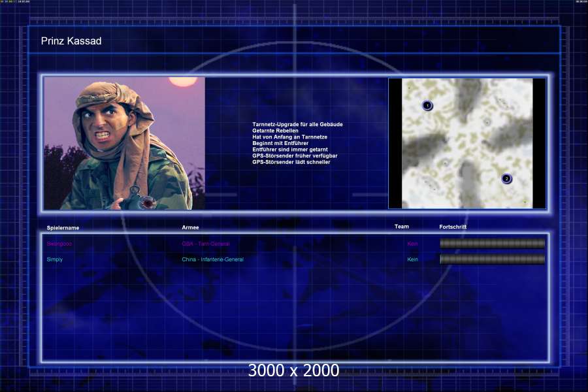
Task: Select player name 'Simply'
Action: (55, 259)
